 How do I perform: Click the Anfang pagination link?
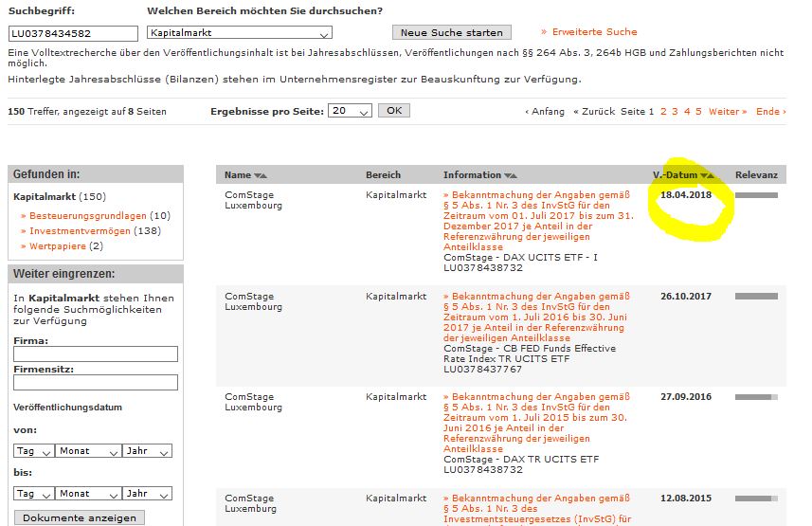pos(545,112)
